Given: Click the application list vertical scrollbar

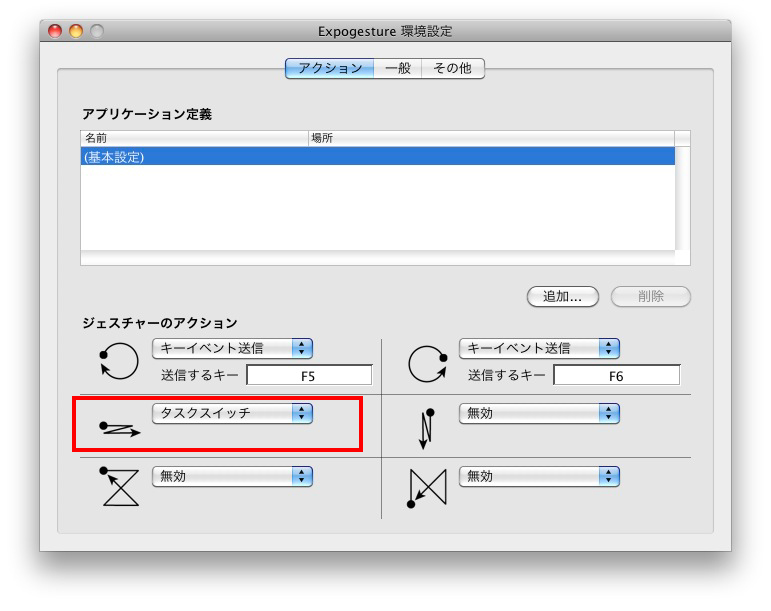Looking at the screenshot, I should (x=682, y=198).
